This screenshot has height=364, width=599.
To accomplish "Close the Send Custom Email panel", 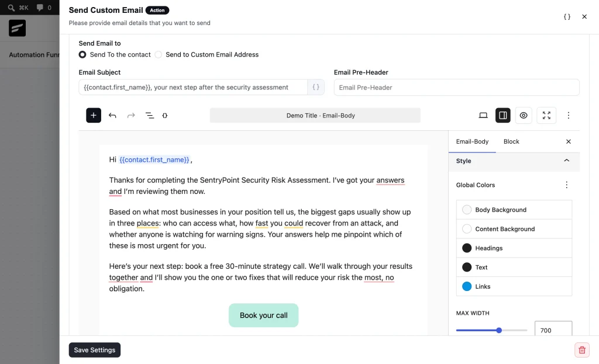I will click(x=584, y=17).
